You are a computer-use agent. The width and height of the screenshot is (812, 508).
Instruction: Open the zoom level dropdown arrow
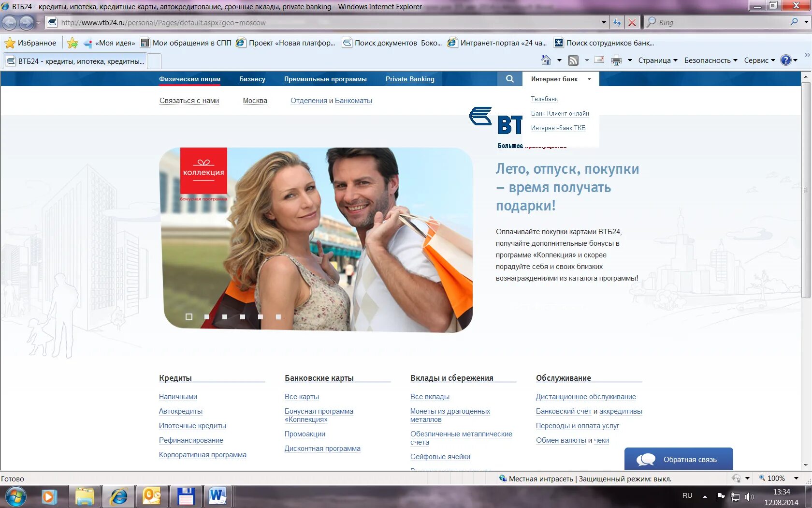(796, 478)
